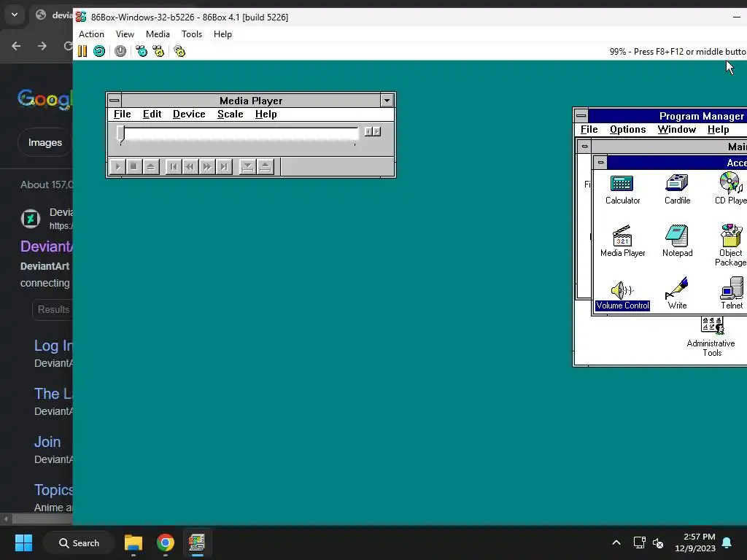This screenshot has width=747, height=560.
Task: Click Stop button in Media Player
Action: (134, 167)
